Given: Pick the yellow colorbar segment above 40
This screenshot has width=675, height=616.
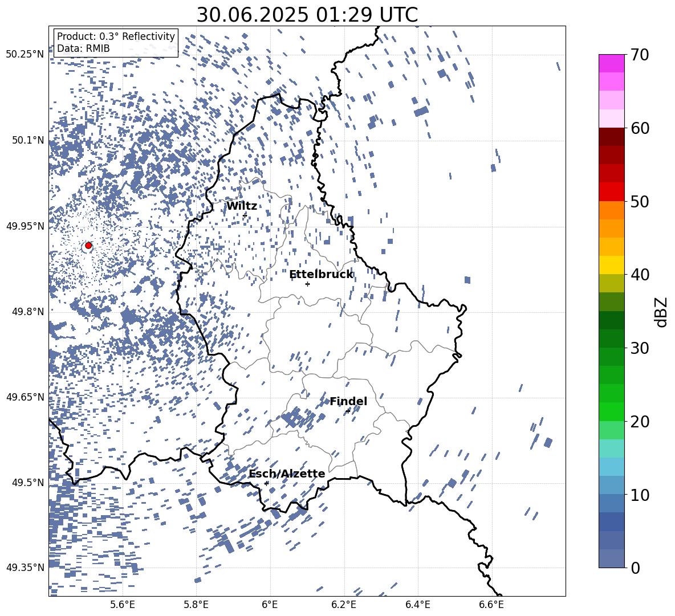Looking at the screenshot, I should click(612, 265).
